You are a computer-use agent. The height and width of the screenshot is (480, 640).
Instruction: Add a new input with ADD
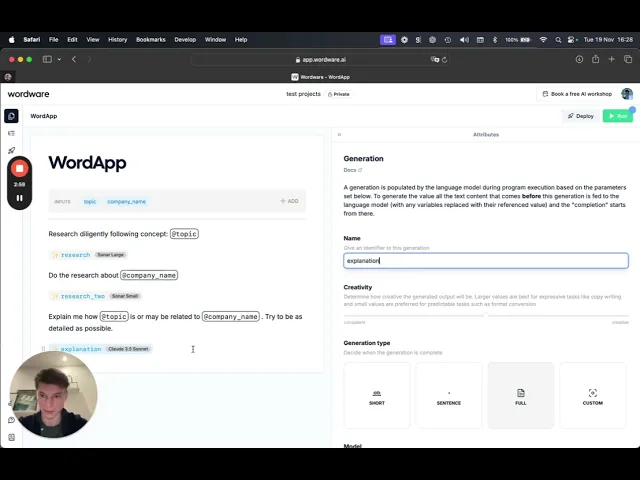coord(289,201)
